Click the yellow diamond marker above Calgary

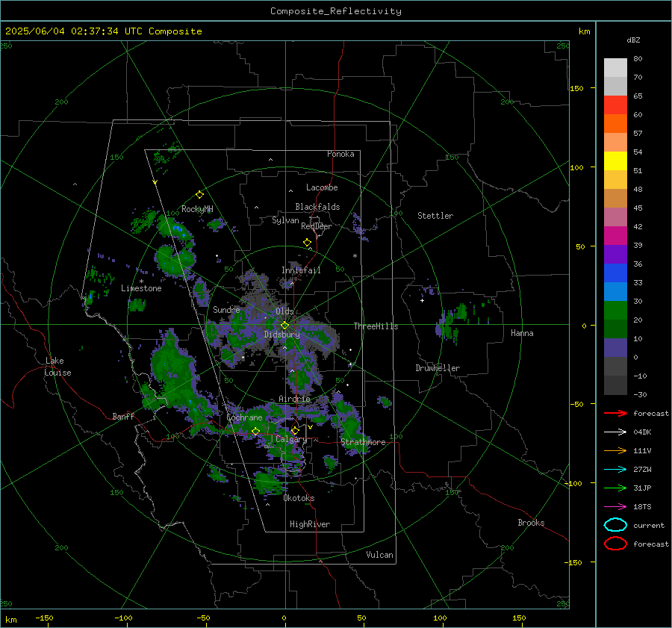point(295,430)
